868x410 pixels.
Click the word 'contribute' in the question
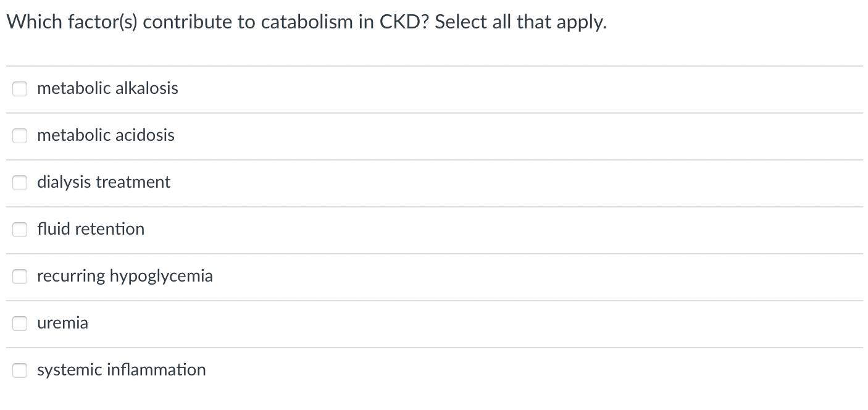point(188,23)
